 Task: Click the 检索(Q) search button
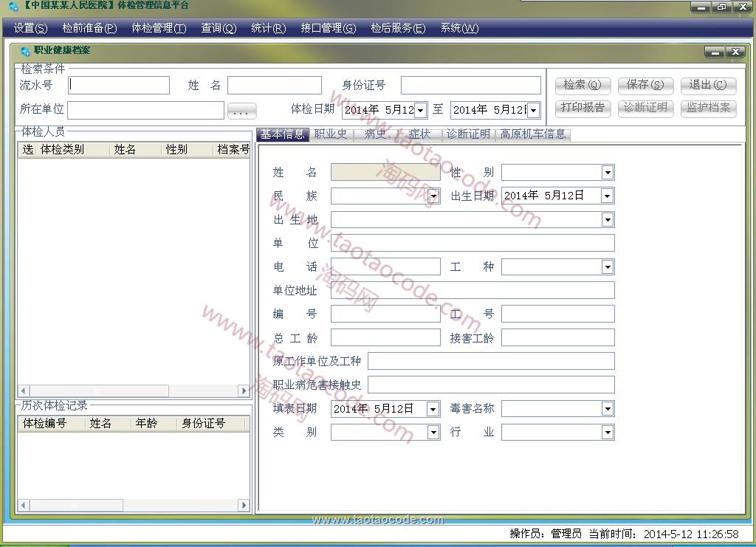pyautogui.click(x=583, y=84)
